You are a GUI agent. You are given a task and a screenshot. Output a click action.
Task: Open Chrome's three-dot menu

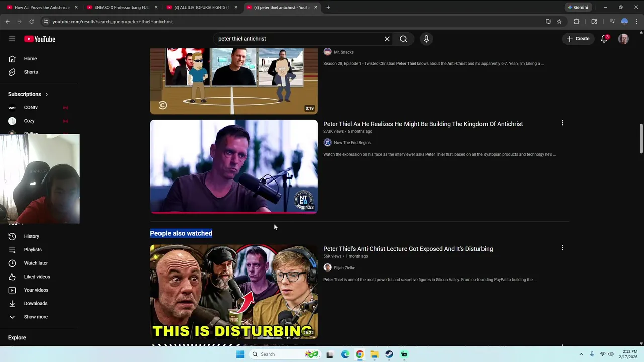point(637,22)
